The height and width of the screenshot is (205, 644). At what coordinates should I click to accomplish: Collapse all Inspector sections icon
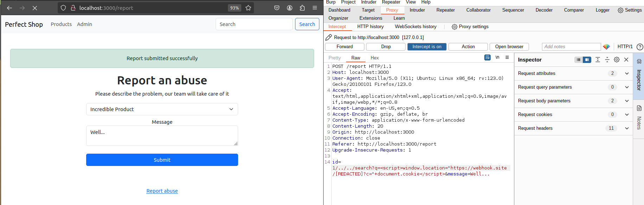(x=607, y=60)
